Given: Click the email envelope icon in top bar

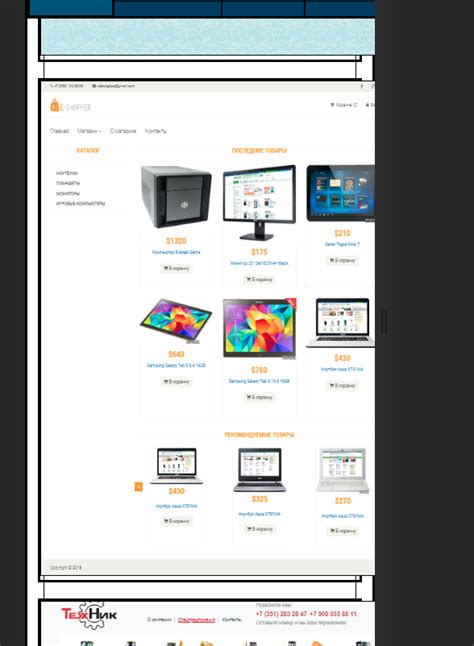Looking at the screenshot, I should tap(94, 86).
